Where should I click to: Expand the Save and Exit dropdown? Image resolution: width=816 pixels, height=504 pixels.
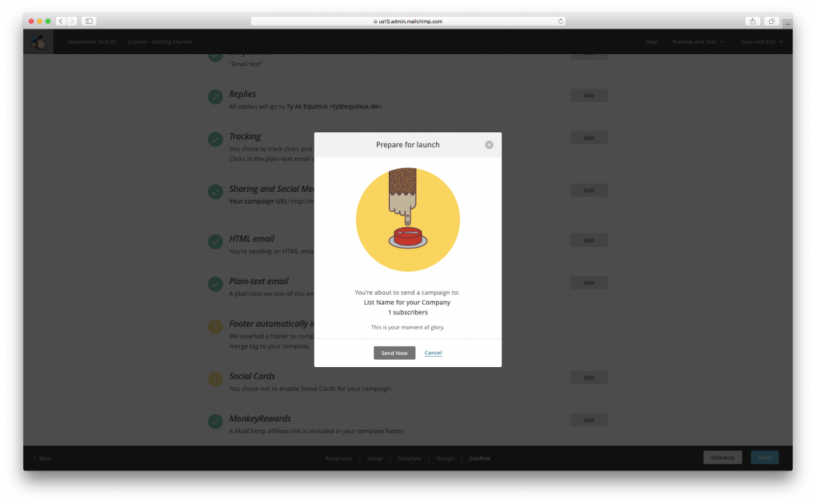pos(761,41)
